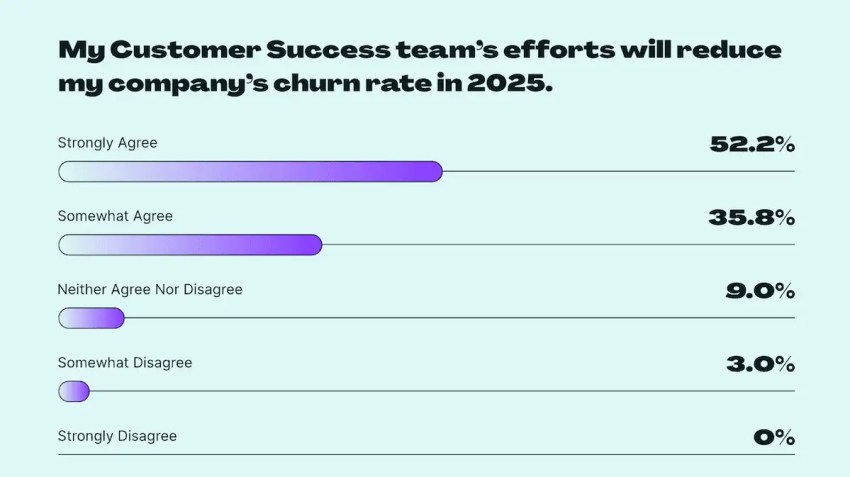Screen dimensions: 850x477
Task: Select the Somewhat Disagree label
Action: 125,363
